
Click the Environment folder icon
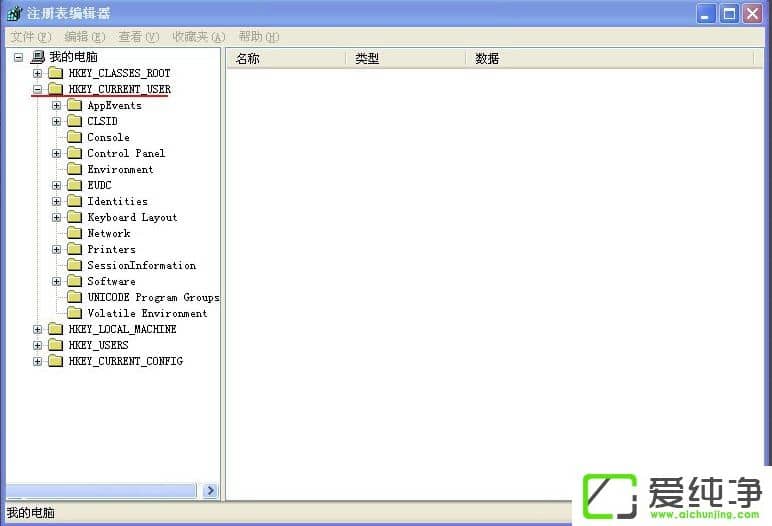[74, 169]
